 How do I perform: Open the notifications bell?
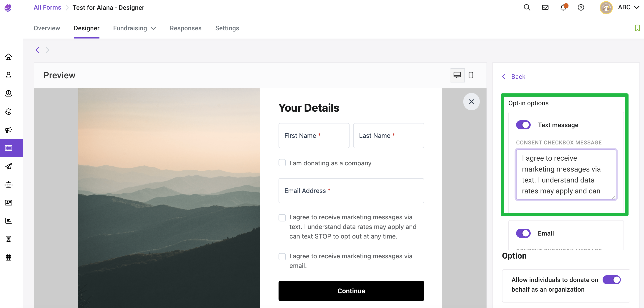click(x=563, y=8)
